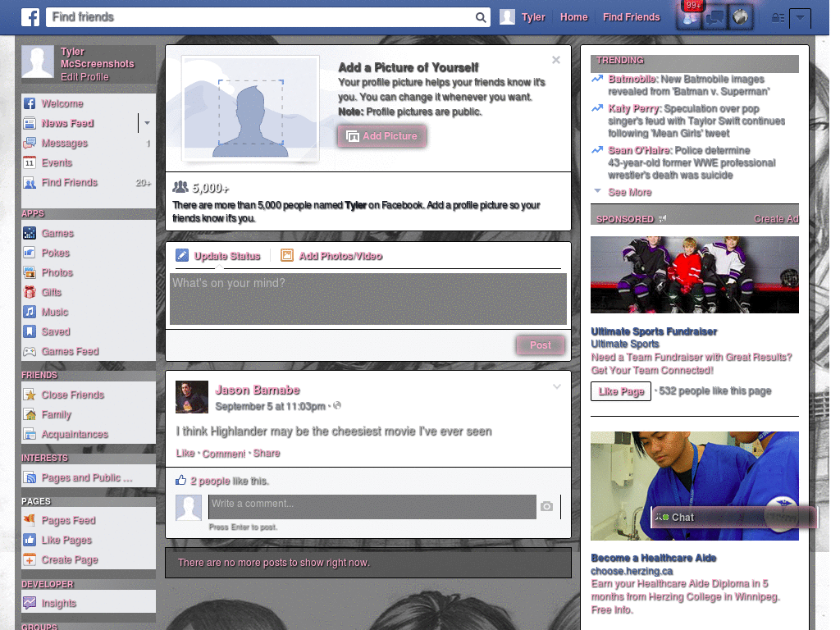Click the Facebook logo icon

(x=30, y=17)
